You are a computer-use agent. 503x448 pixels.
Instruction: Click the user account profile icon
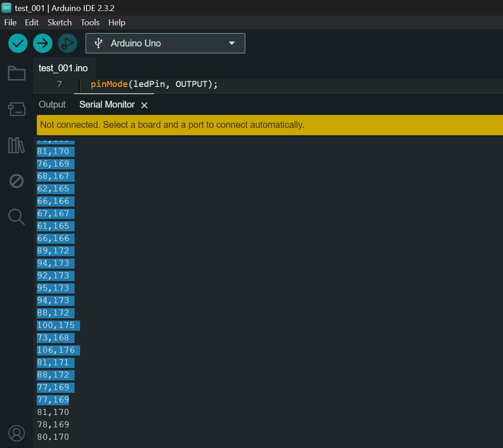[x=17, y=433]
